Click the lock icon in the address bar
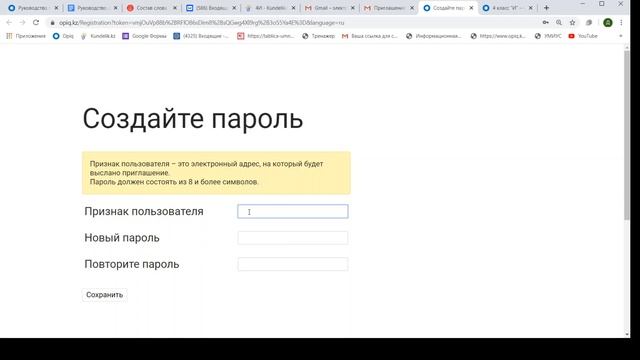This screenshot has height=360, width=640. [52, 23]
